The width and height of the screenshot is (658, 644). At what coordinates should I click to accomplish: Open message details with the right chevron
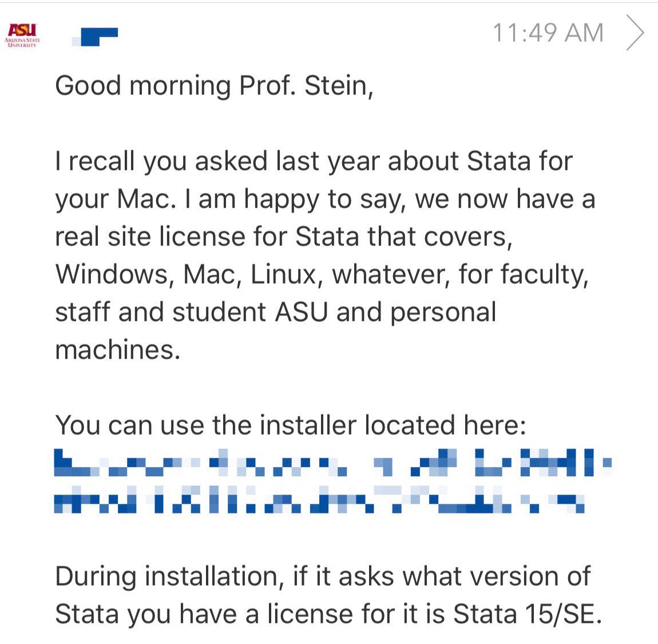(635, 33)
